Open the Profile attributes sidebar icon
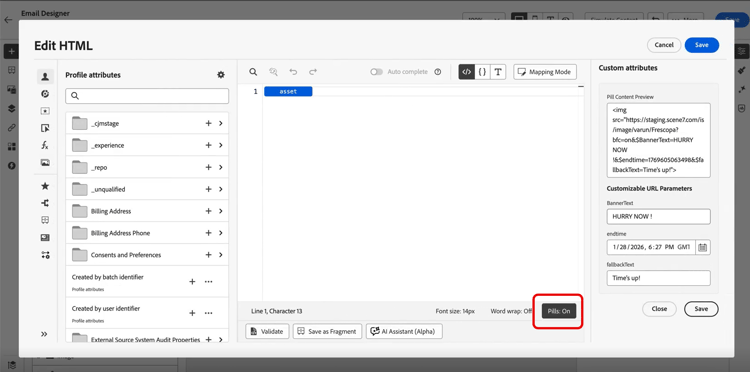The height and width of the screenshot is (372, 750). coord(45,76)
